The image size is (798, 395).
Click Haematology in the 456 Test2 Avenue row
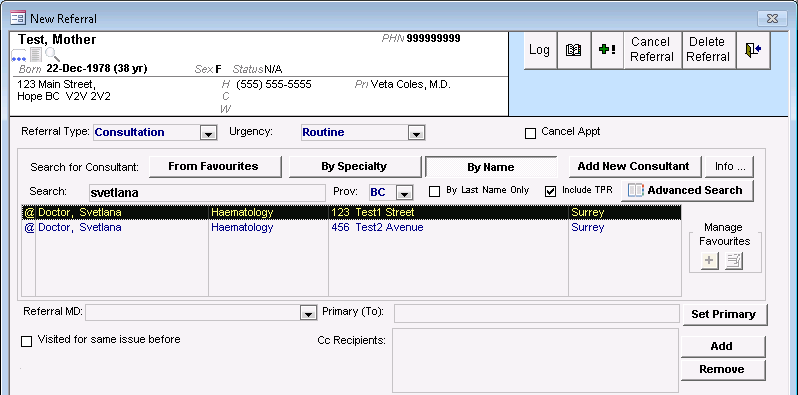pyautogui.click(x=242, y=227)
